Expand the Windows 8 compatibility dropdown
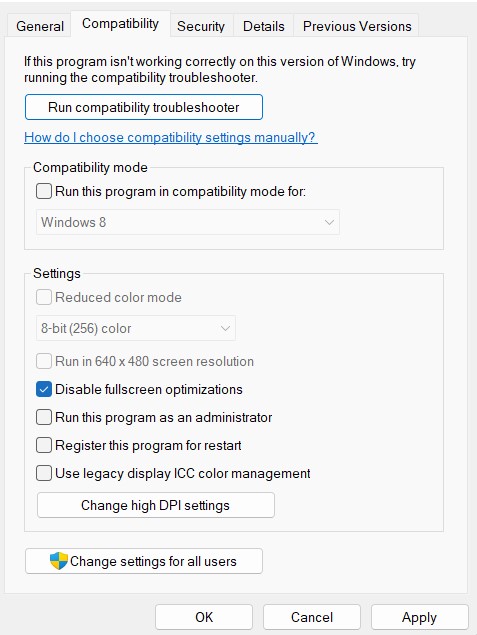 pyautogui.click(x=188, y=222)
